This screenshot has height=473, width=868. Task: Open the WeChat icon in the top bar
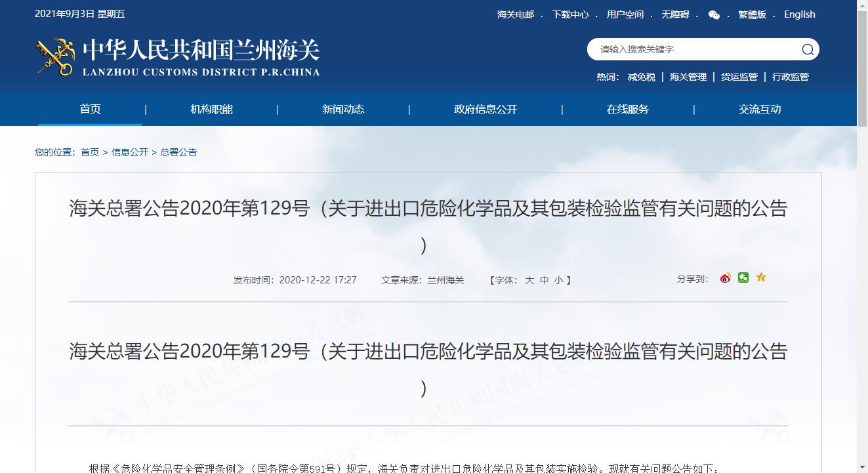coord(714,14)
